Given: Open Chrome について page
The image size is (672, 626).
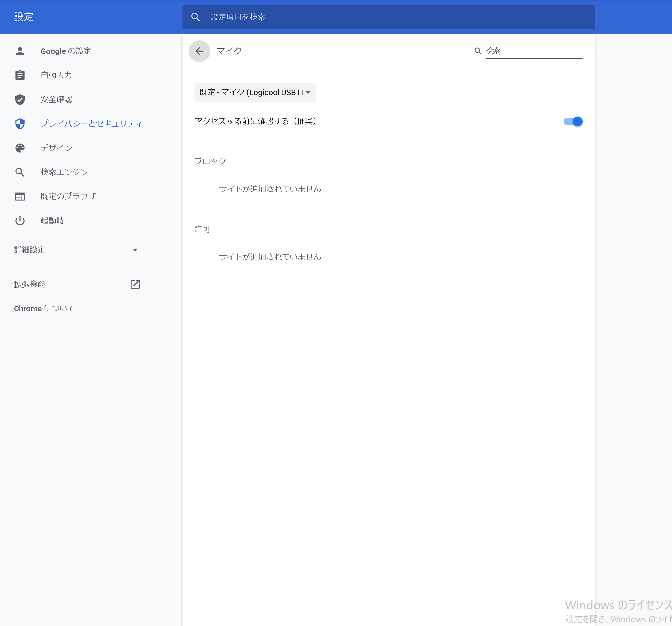Looking at the screenshot, I should [44, 308].
